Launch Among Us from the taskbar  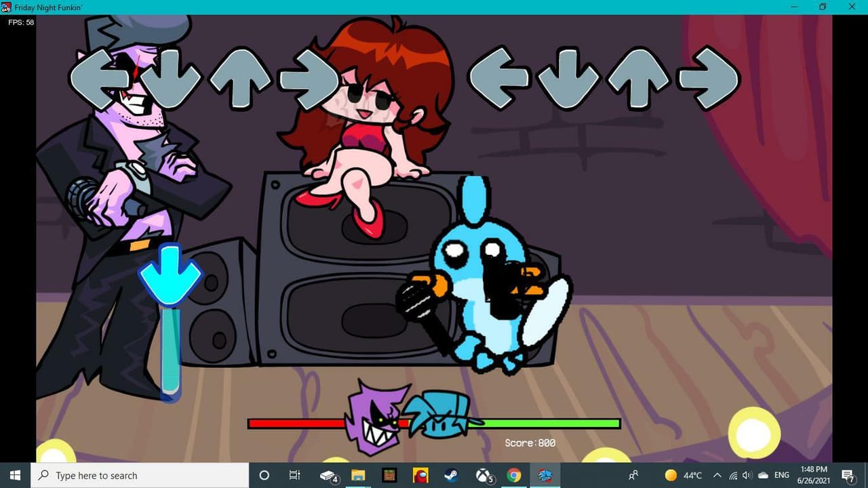[420, 475]
